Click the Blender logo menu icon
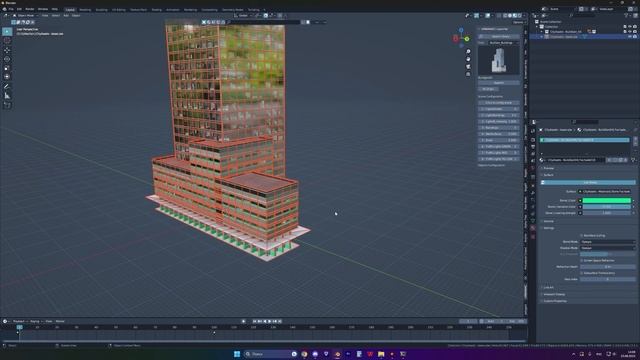 4,9
